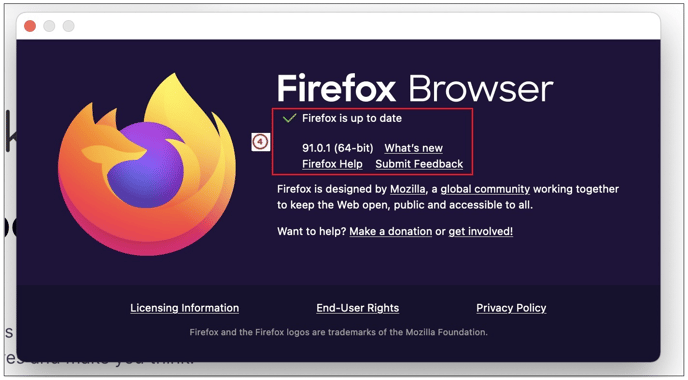
Task: Click the Mozilla Foundation trademark notice
Action: (338, 332)
